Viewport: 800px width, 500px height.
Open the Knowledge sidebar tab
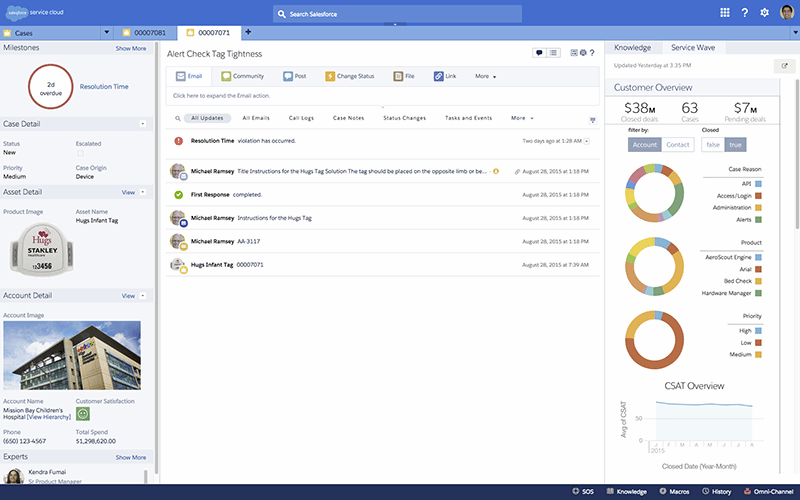coord(633,47)
